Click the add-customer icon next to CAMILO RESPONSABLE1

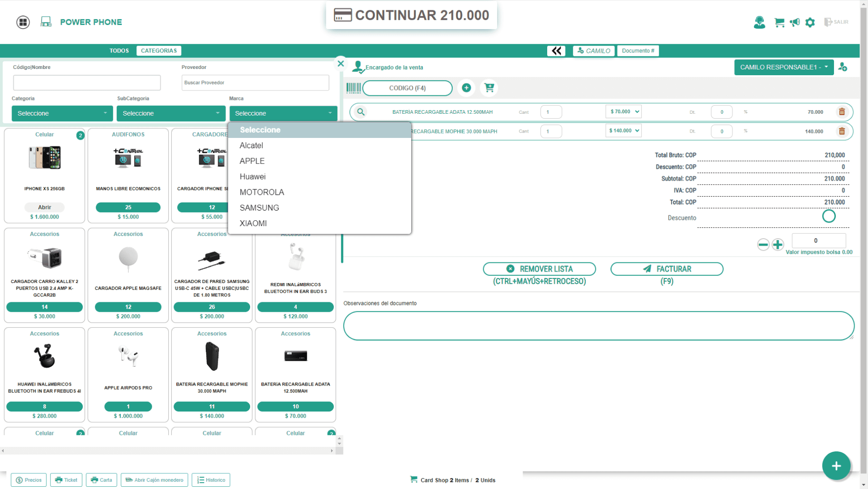[x=842, y=67]
